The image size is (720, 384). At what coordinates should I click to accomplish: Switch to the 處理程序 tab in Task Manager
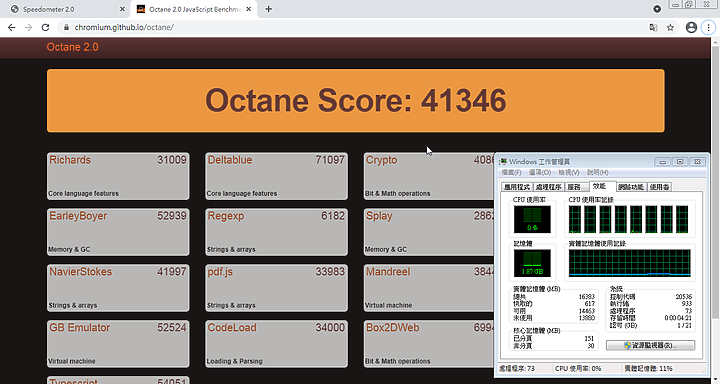point(548,187)
